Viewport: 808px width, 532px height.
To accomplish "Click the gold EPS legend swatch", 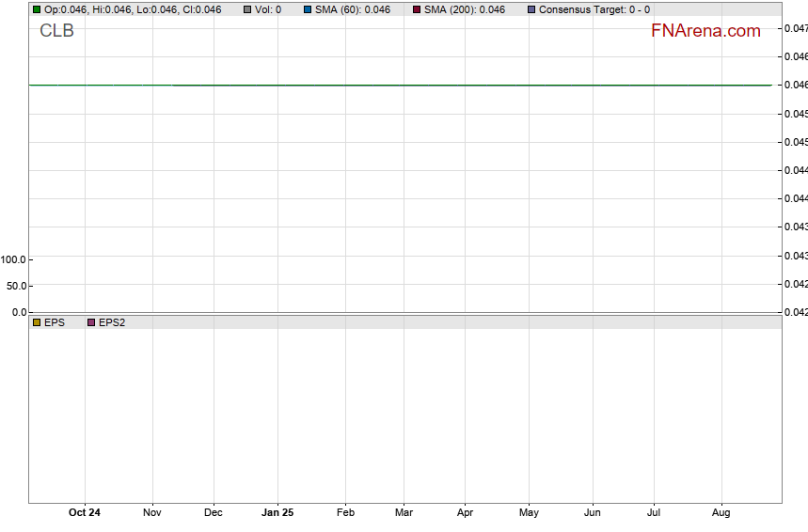I will (37, 322).
